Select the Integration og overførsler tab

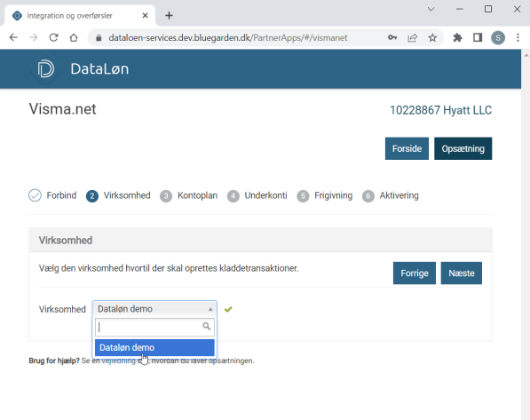(x=80, y=16)
